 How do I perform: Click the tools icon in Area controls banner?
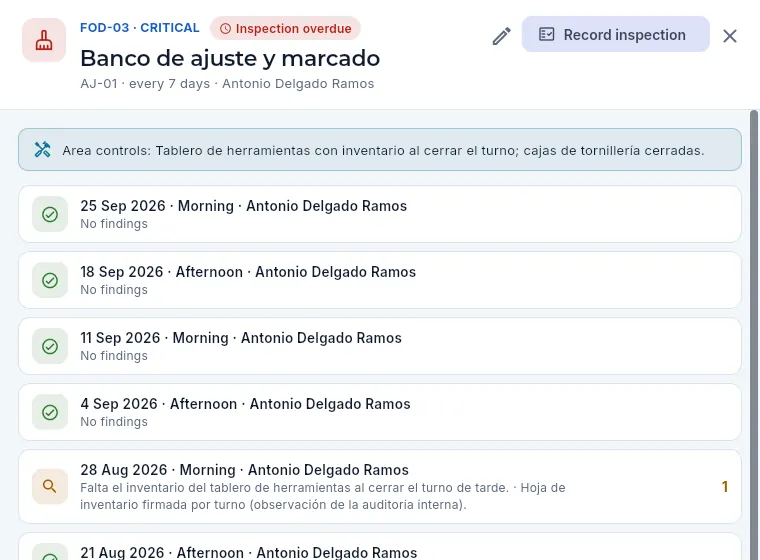(43, 150)
